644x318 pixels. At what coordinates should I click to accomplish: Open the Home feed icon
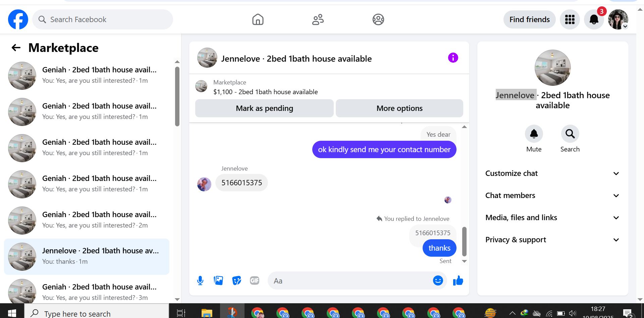(258, 19)
